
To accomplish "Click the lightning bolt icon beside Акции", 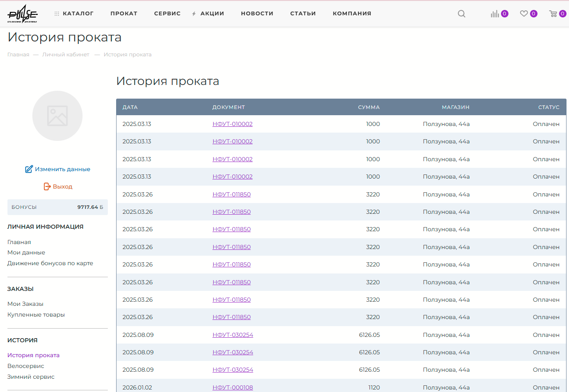I will point(194,14).
